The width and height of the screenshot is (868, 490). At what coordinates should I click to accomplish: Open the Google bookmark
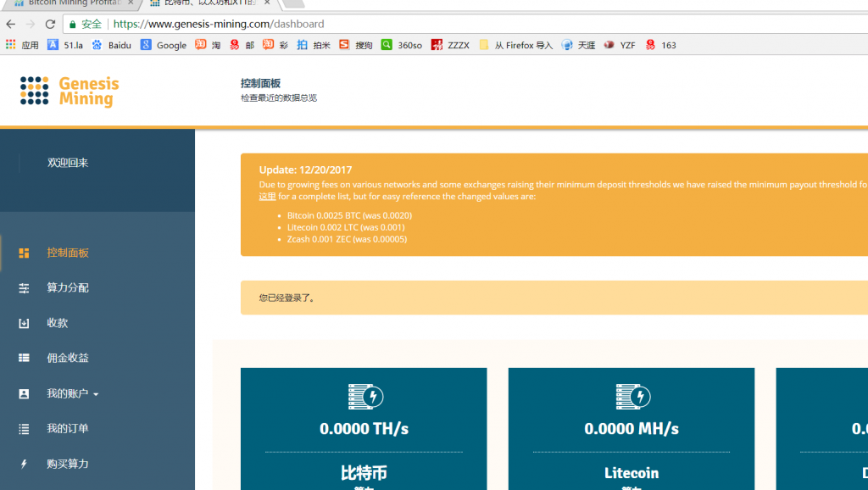pos(164,45)
